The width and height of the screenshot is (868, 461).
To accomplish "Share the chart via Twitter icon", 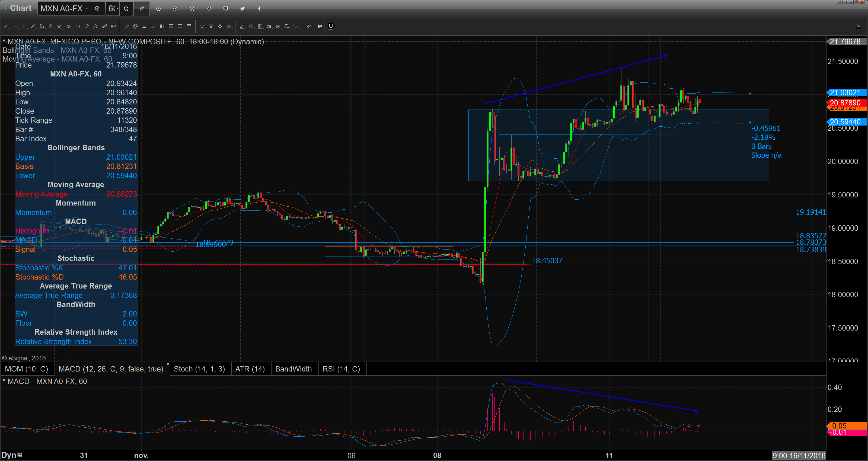I will click(242, 8).
